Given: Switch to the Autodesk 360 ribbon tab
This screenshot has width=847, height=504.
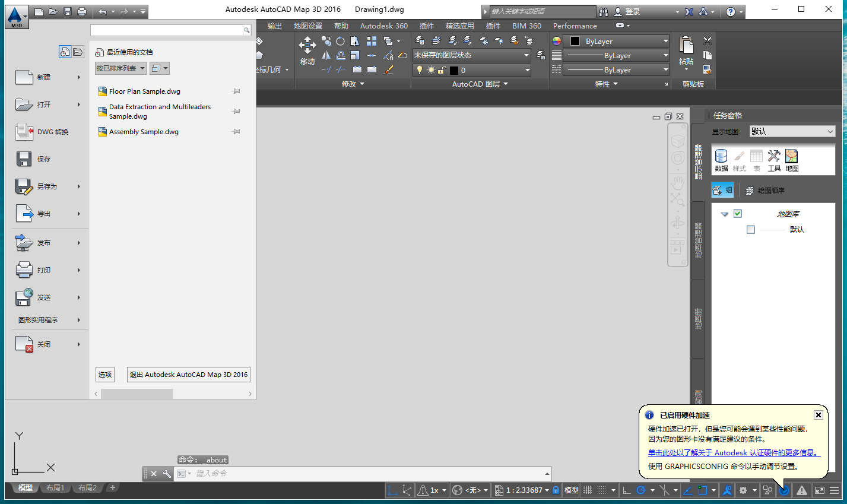Looking at the screenshot, I should (383, 26).
